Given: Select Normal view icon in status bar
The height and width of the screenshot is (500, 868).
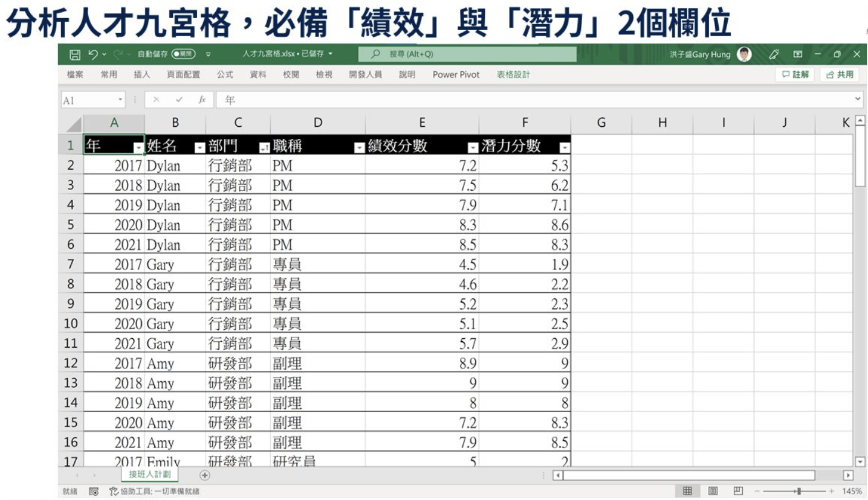Looking at the screenshot, I should pyautogui.click(x=687, y=491).
